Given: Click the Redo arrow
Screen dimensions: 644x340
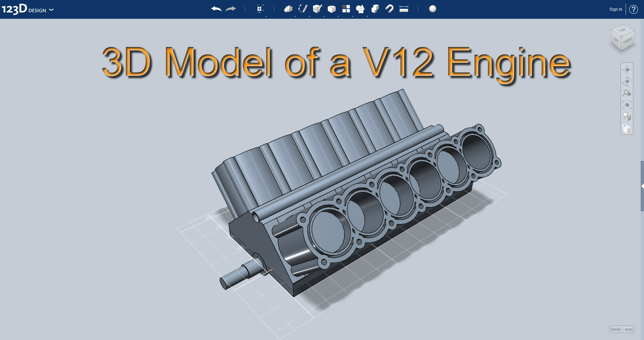Looking at the screenshot, I should (231, 9).
